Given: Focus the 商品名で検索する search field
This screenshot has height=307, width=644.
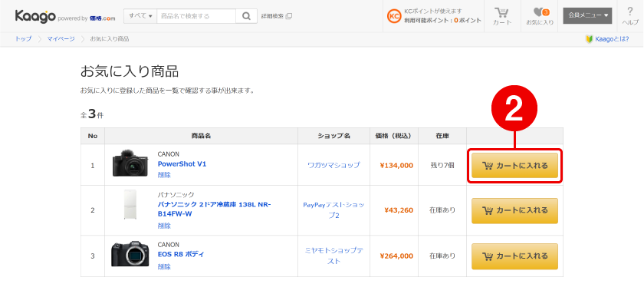Looking at the screenshot, I should click(196, 16).
